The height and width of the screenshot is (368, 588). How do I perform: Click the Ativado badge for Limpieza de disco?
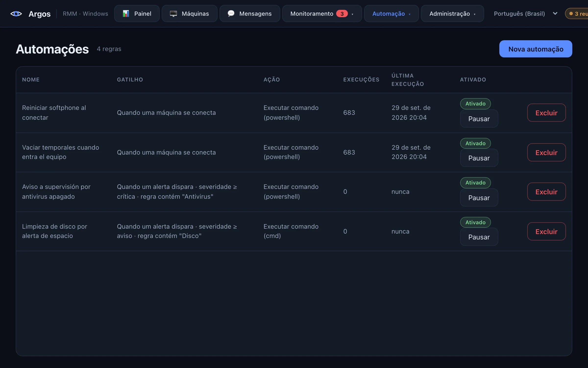pyautogui.click(x=475, y=222)
